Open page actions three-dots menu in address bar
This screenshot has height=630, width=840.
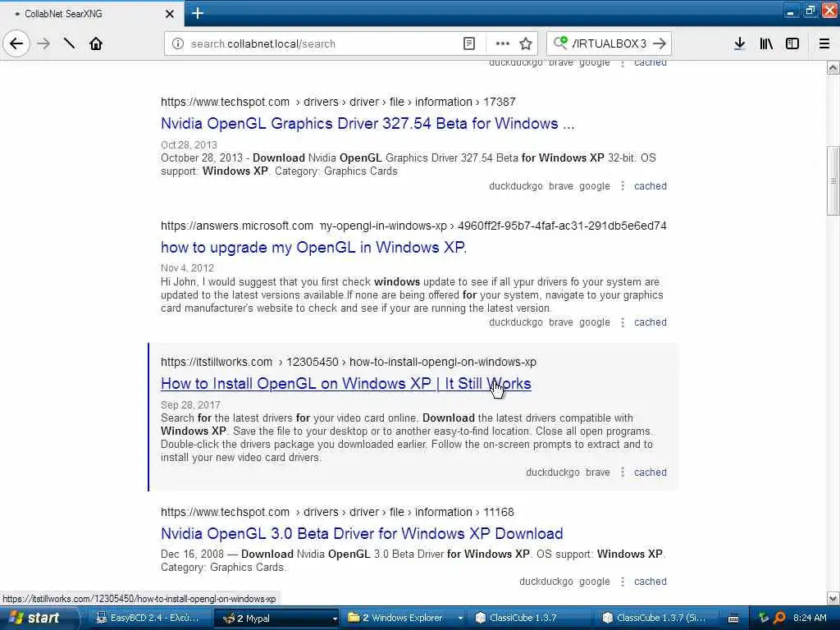click(x=503, y=43)
